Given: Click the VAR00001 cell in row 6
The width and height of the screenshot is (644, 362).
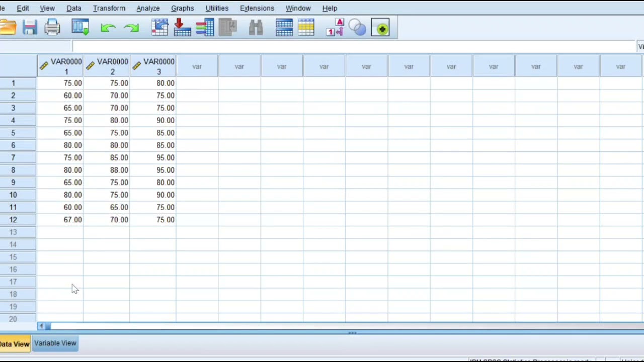Looking at the screenshot, I should tap(60, 145).
